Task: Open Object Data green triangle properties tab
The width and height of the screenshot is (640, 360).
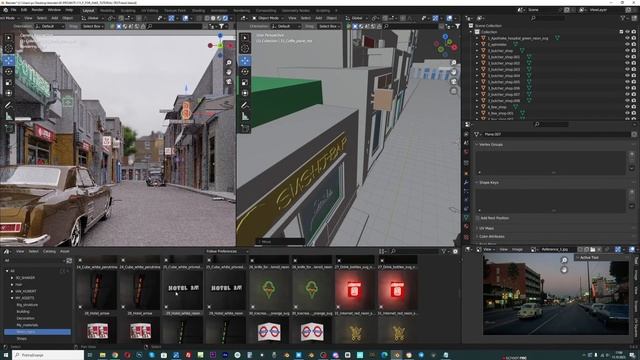Action: tap(467, 218)
